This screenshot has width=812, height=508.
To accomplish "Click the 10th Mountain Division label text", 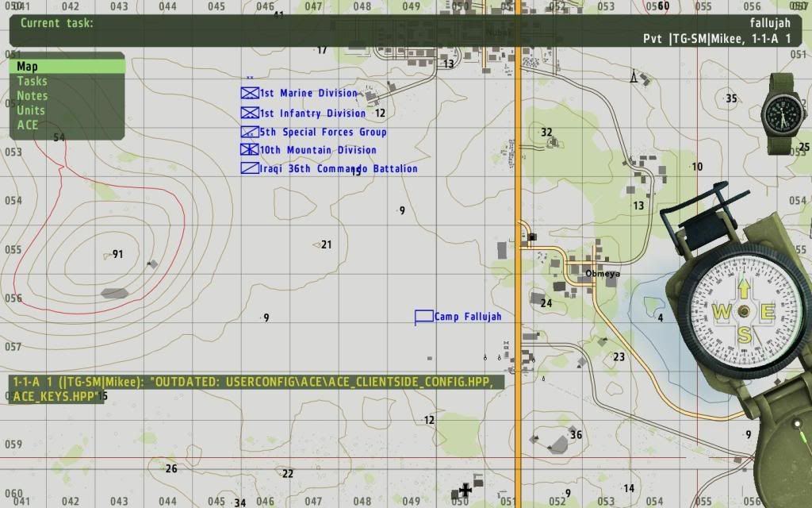I will tap(318, 150).
